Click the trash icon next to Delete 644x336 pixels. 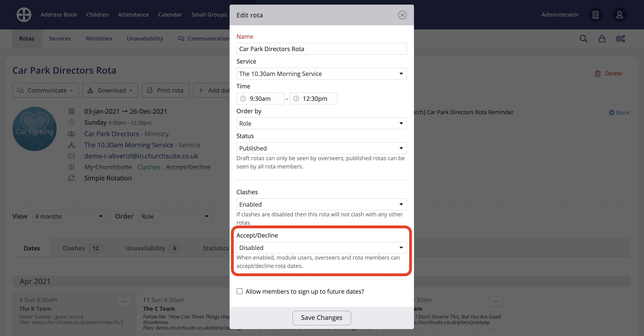598,73
